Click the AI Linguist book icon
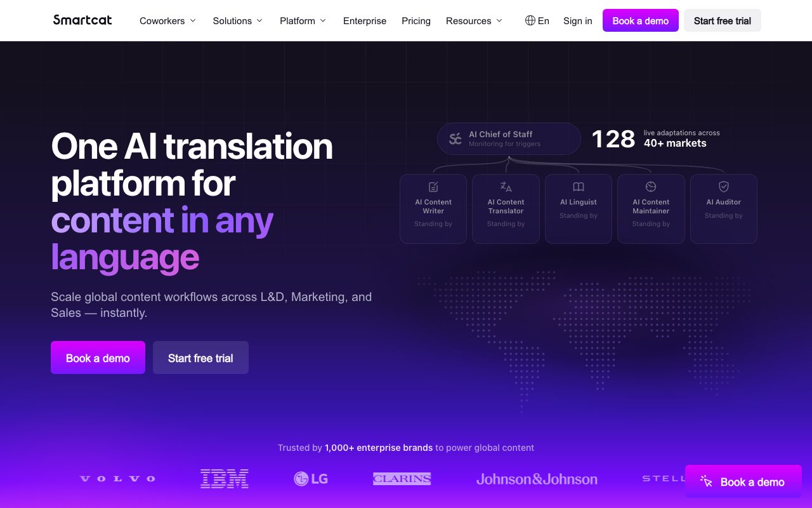The image size is (812, 508). tap(579, 187)
